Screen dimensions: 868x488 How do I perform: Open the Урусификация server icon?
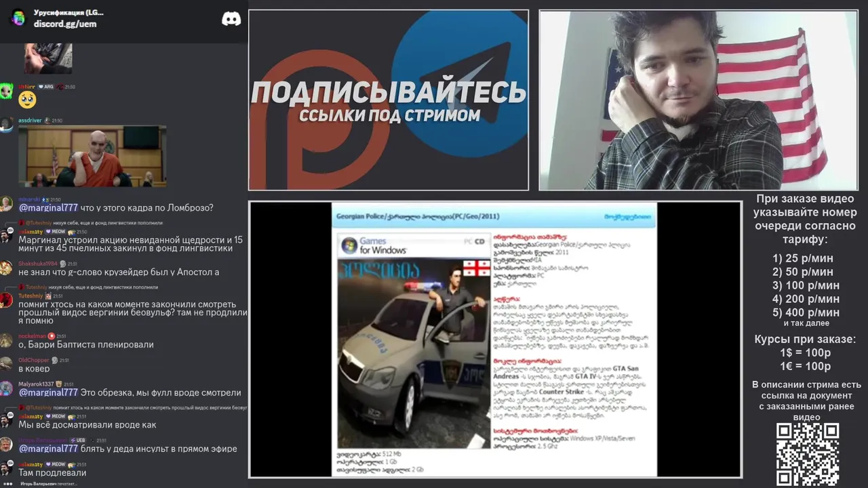tap(18, 18)
